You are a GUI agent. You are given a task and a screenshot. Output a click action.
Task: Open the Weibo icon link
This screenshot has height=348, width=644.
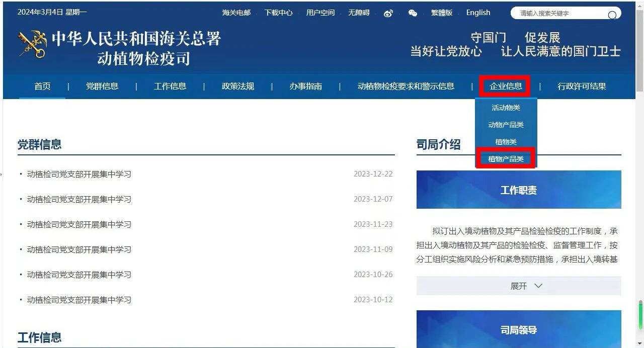(x=388, y=13)
